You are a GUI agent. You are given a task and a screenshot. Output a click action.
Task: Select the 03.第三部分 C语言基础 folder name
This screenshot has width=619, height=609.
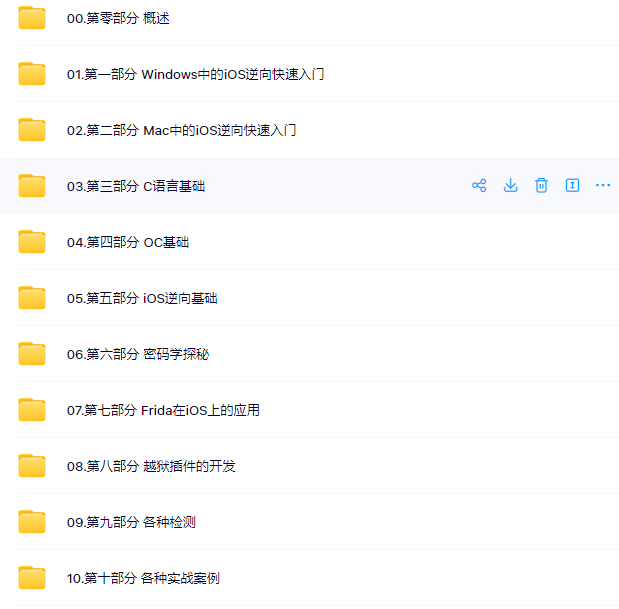click(x=136, y=186)
